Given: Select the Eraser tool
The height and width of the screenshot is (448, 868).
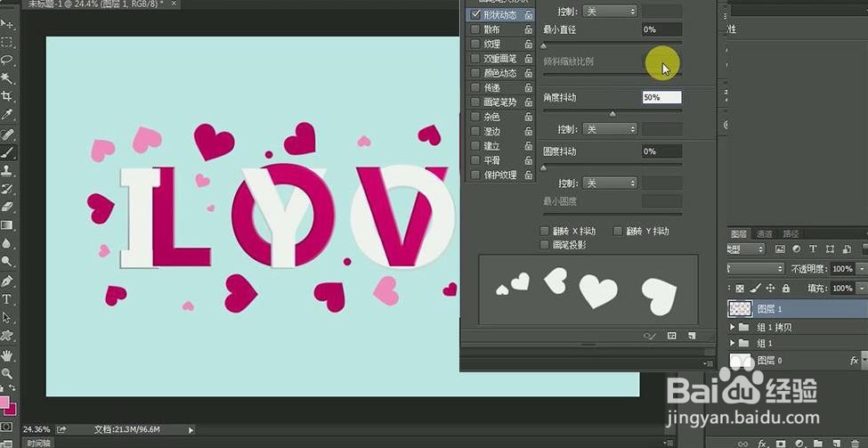Looking at the screenshot, I should [x=7, y=207].
